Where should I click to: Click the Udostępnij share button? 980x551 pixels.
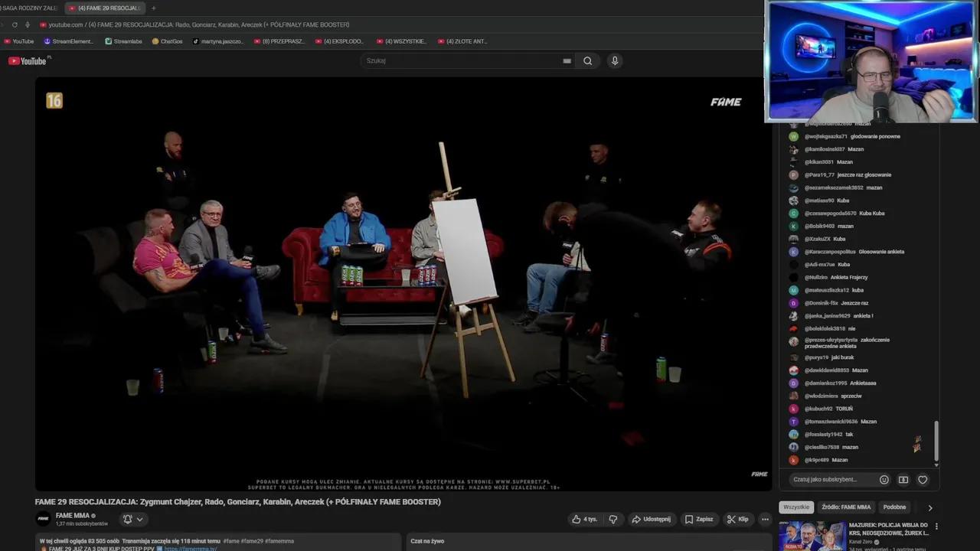coord(650,519)
